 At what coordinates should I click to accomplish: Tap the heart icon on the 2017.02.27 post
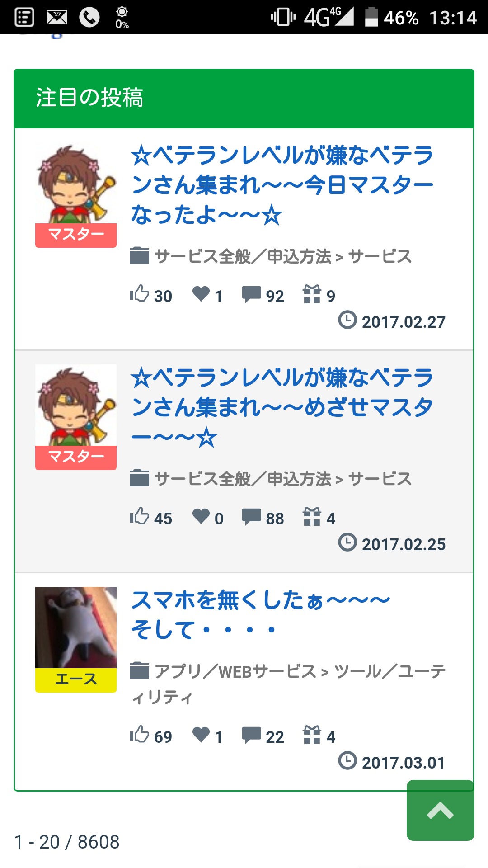coord(201,294)
